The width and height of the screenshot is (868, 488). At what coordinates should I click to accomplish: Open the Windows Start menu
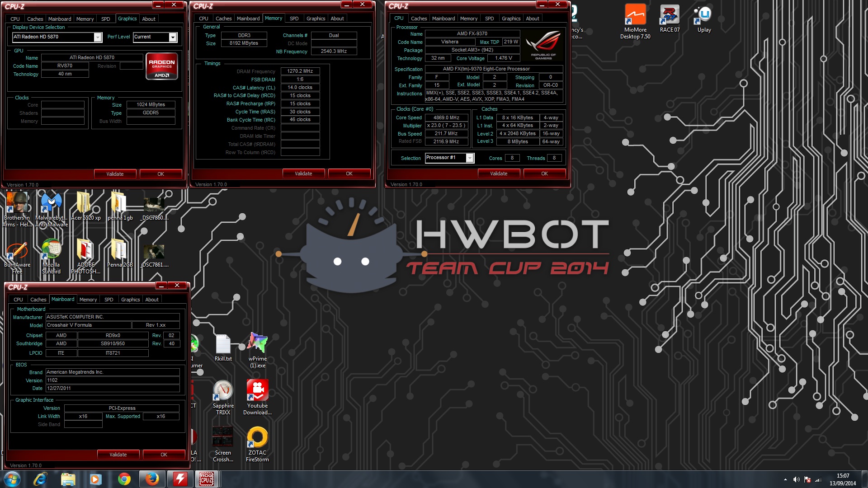(x=12, y=479)
